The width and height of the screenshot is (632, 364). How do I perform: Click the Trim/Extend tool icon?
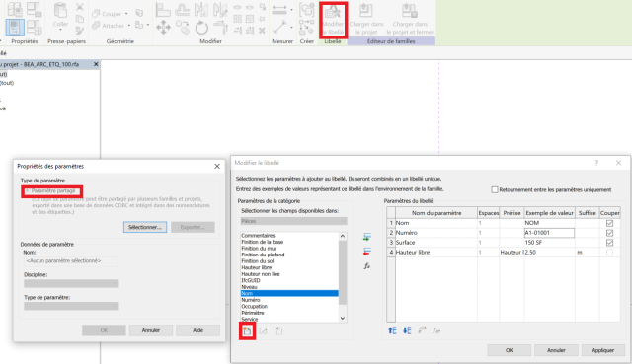tap(221, 27)
